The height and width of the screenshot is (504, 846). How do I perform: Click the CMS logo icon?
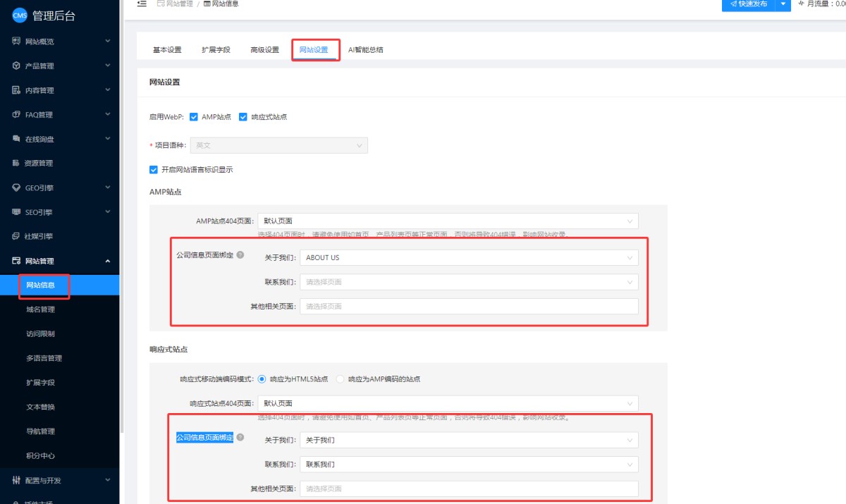click(20, 16)
